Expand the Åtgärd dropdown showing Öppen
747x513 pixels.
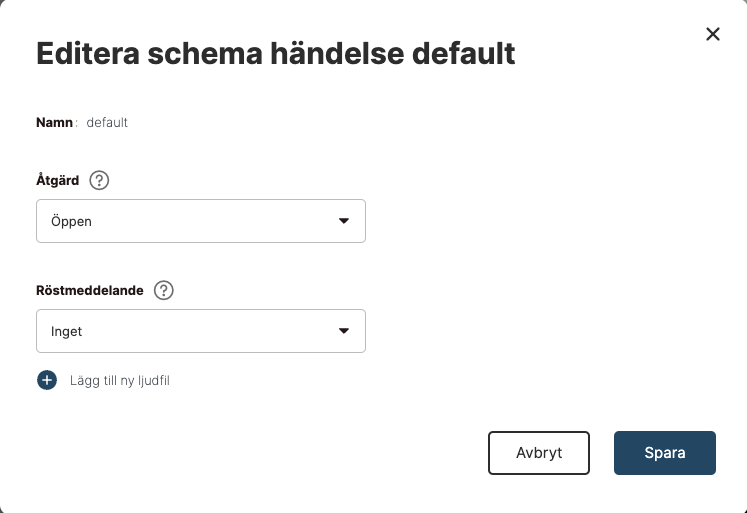pos(201,221)
